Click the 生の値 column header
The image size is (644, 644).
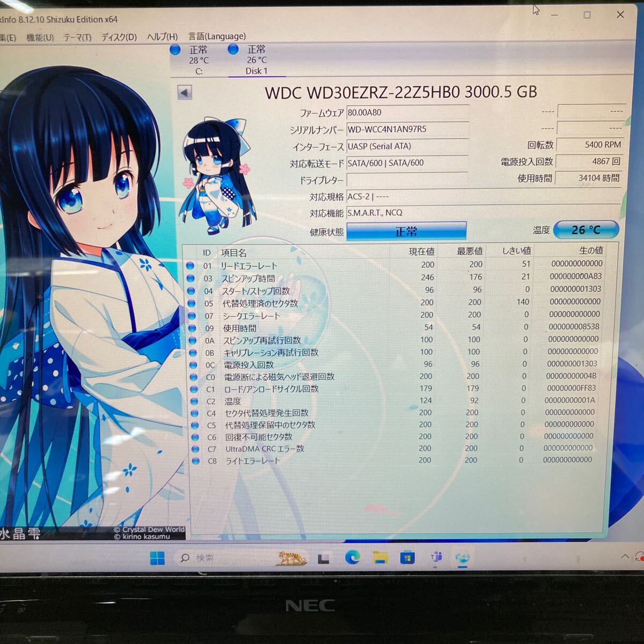click(x=591, y=250)
